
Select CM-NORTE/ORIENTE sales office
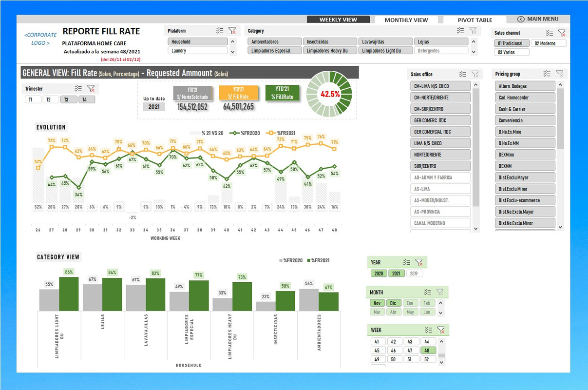tap(441, 97)
